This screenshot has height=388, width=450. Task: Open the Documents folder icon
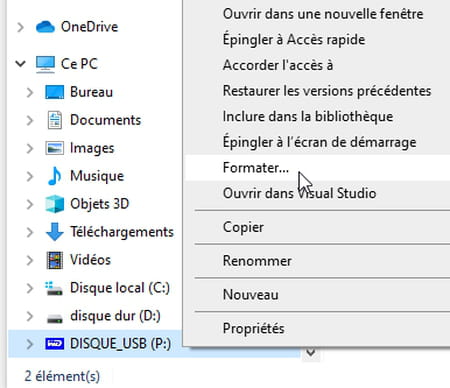pyautogui.click(x=54, y=120)
